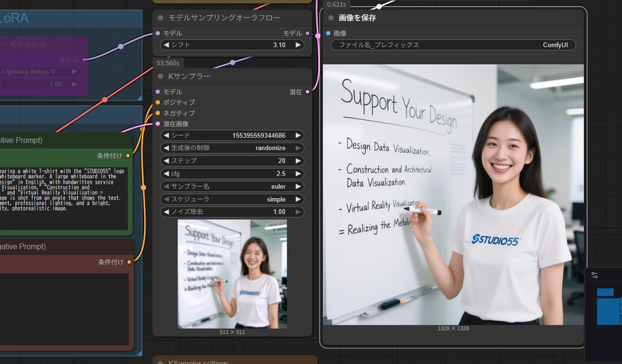The image size is (622, 364).
Task: Collapse the 画像を保存 node via title dot
Action: coord(331,18)
